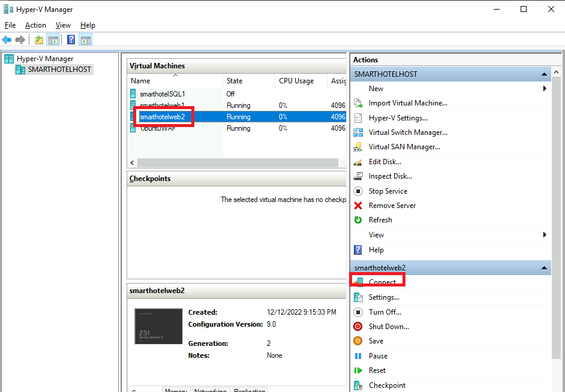The width and height of the screenshot is (565, 392).
Task: Sort by the Name column header
Action: [175, 81]
